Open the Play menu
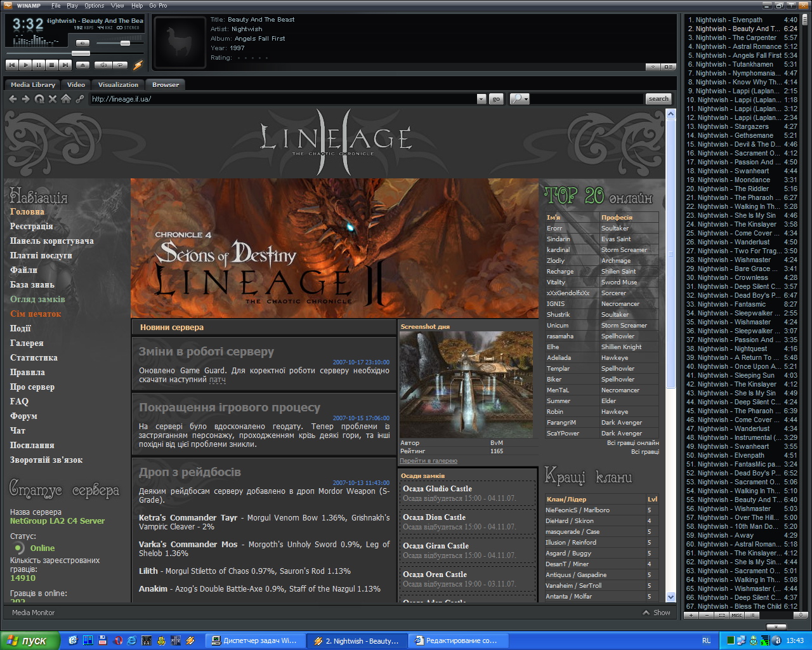This screenshot has width=812, height=650. pyautogui.click(x=72, y=6)
